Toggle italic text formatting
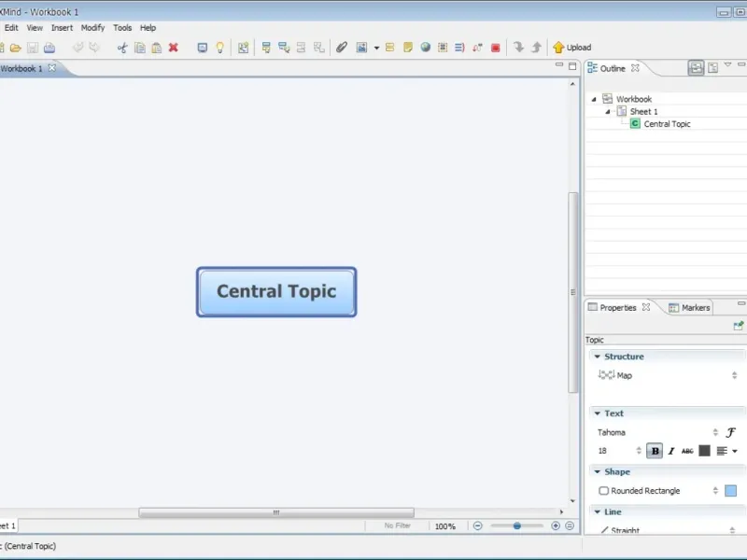The height and width of the screenshot is (560, 747). tap(671, 451)
